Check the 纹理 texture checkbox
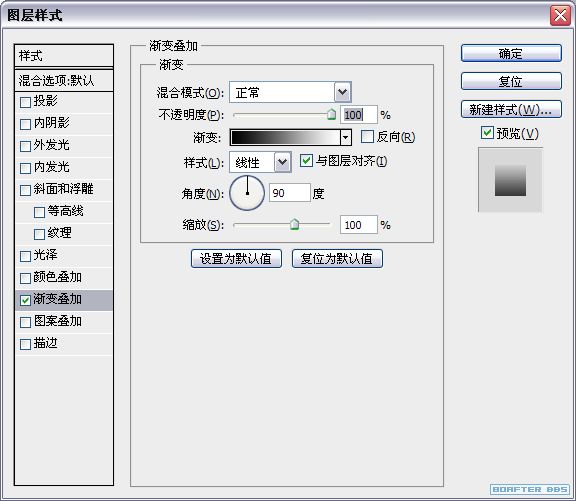The image size is (576, 501). 39,234
